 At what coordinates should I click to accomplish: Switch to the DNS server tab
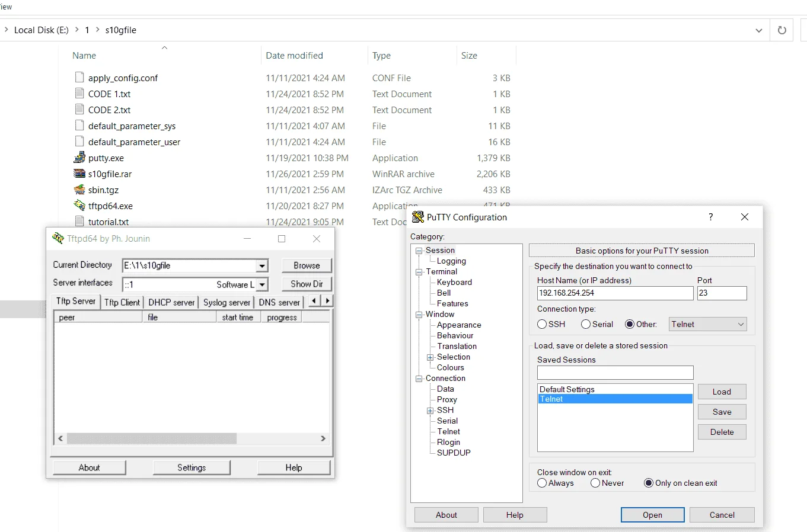tap(279, 302)
